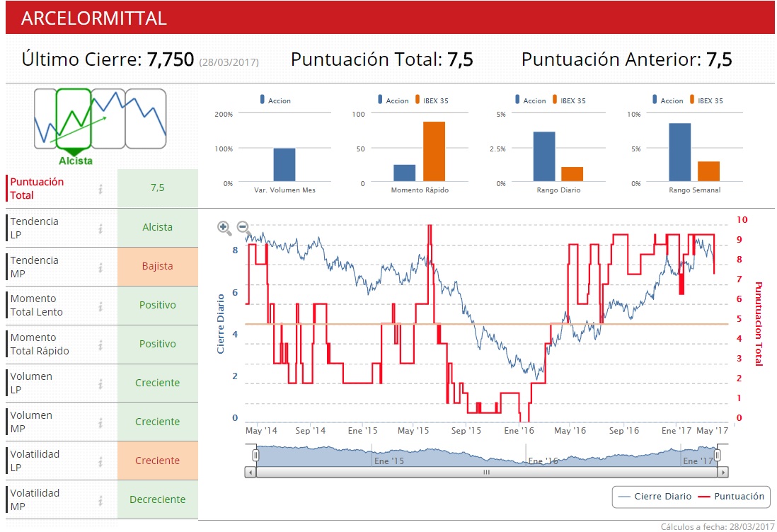Click the Puntuación Total: 7,5 heading

tap(382, 59)
